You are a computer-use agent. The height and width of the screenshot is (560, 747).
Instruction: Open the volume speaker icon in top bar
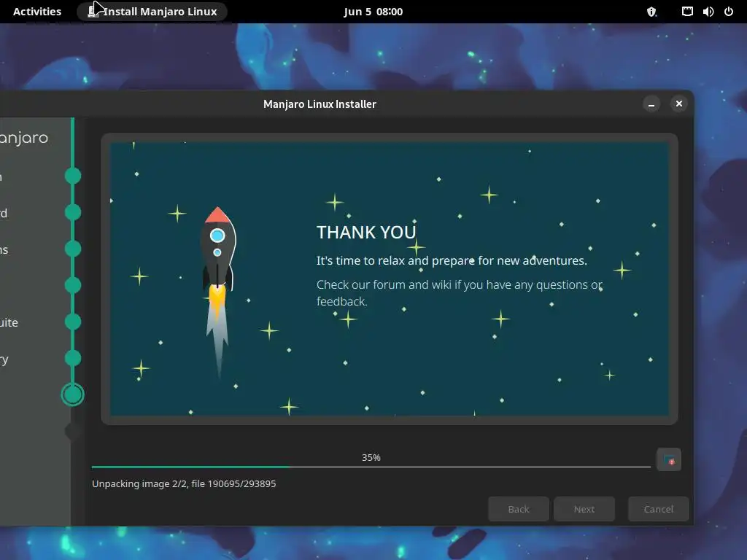click(708, 12)
